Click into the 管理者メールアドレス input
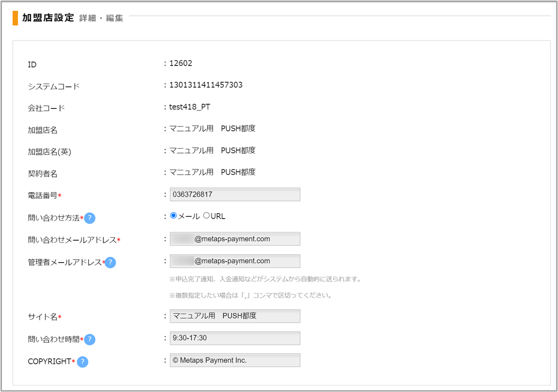This screenshot has width=558, height=392. click(234, 261)
